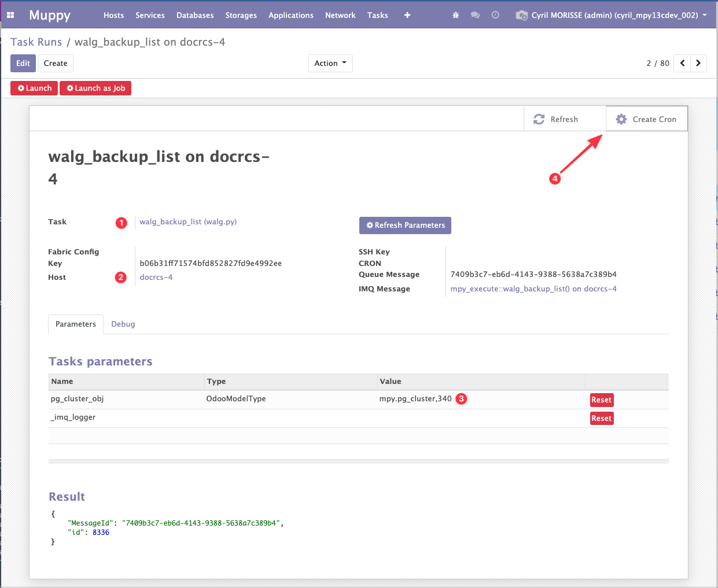Image resolution: width=718 pixels, height=588 pixels.
Task: Expand the Action dropdown
Action: [330, 63]
